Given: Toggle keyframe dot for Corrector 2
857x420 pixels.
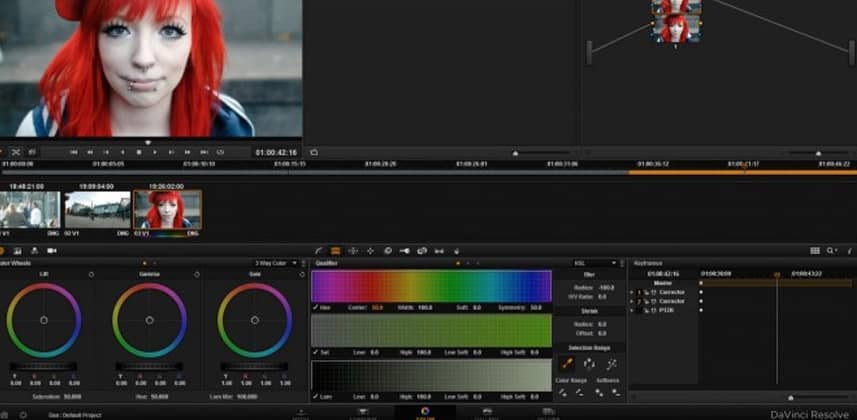Looking at the screenshot, I should coord(701,301).
